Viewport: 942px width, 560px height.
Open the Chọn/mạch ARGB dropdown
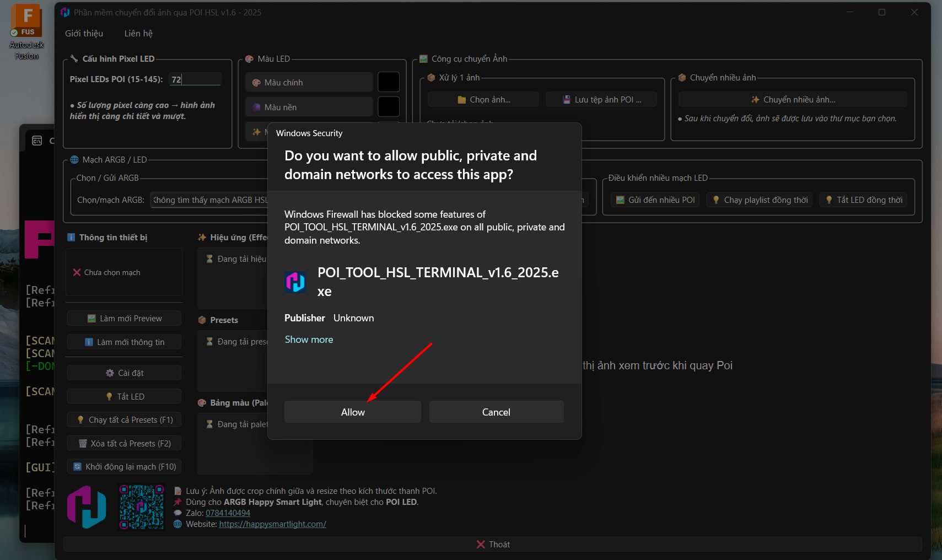[209, 200]
